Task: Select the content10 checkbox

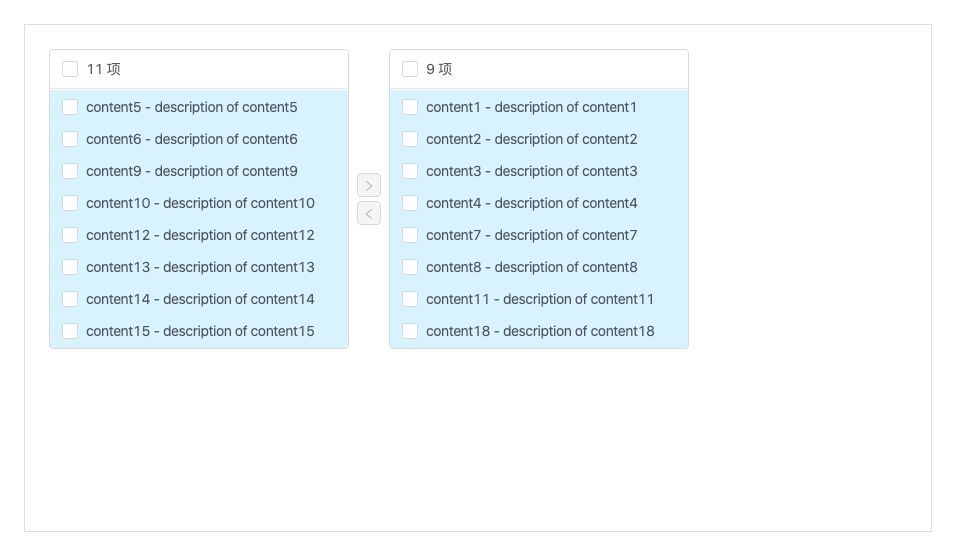Action: [70, 203]
